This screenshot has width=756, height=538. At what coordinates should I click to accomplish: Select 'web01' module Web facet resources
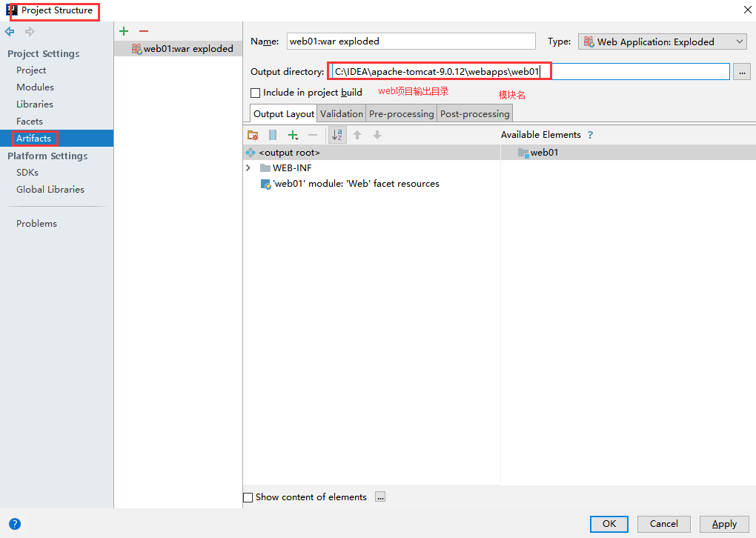pos(372,184)
